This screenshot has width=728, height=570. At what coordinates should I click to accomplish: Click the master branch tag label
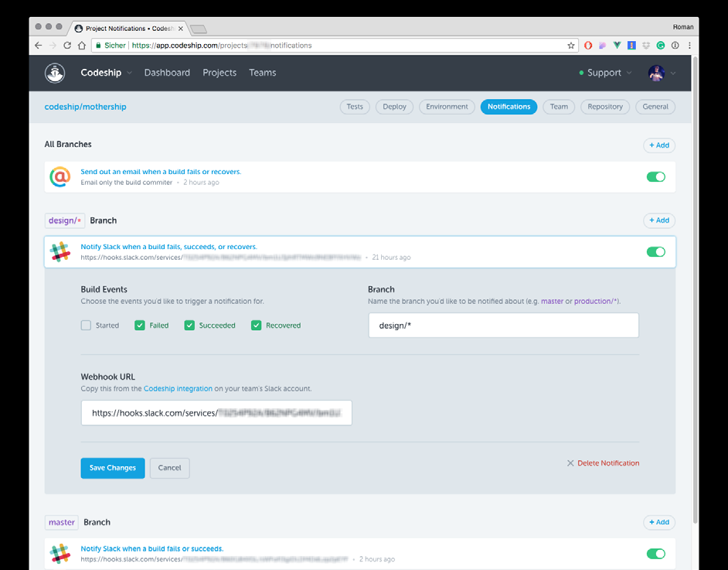coord(62,522)
